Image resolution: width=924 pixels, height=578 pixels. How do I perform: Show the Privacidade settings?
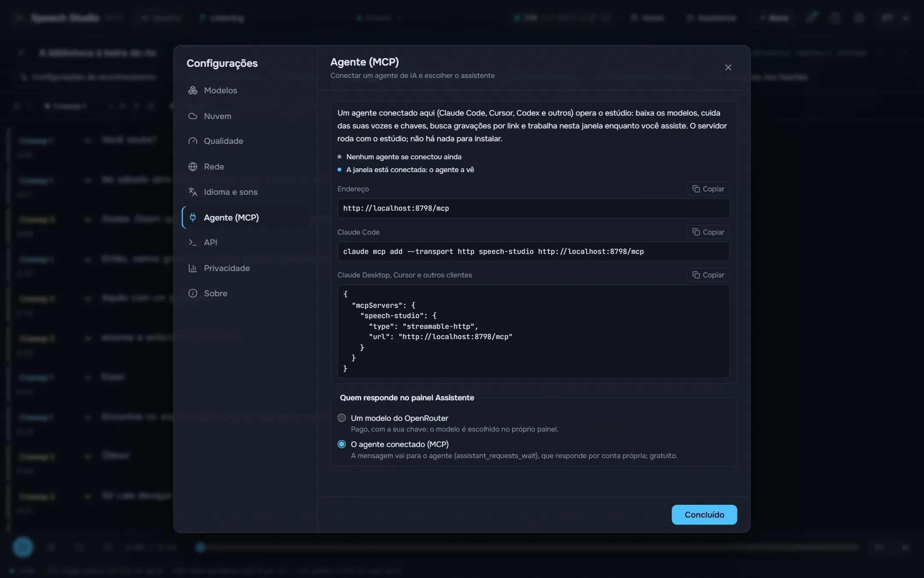click(x=246, y=268)
